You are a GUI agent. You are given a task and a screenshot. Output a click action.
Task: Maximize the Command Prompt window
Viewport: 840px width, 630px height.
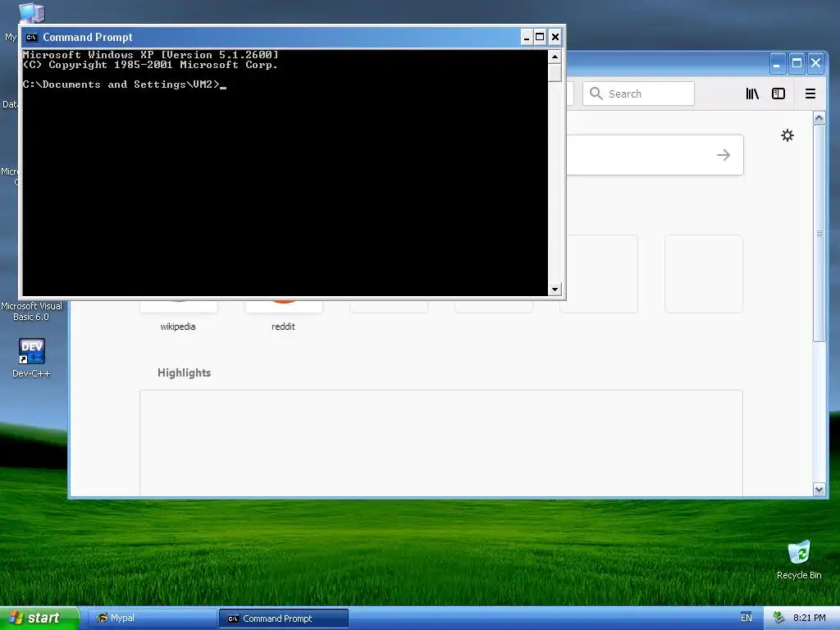pyautogui.click(x=540, y=37)
